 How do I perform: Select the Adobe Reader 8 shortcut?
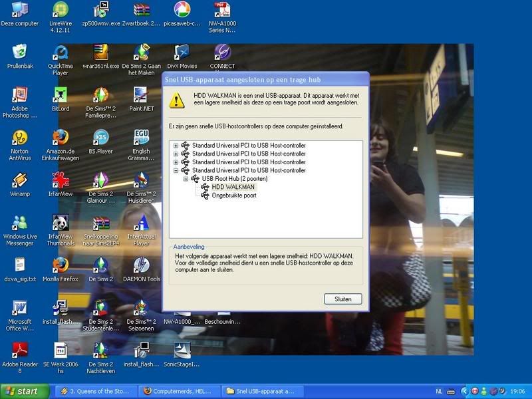20,358
